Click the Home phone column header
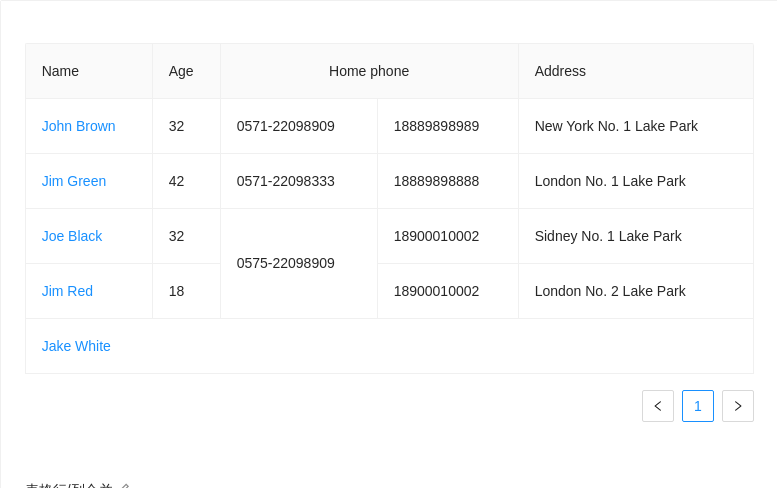This screenshot has width=777, height=488. coord(369,71)
